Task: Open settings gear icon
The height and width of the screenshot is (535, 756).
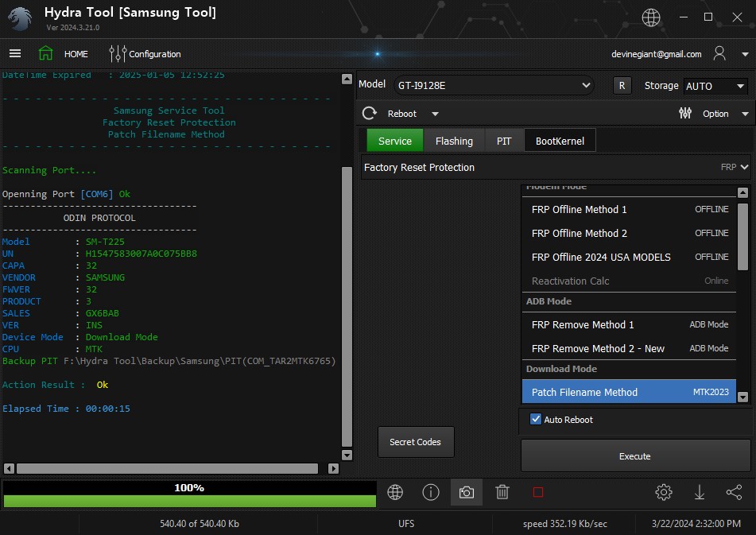Action: [x=664, y=492]
